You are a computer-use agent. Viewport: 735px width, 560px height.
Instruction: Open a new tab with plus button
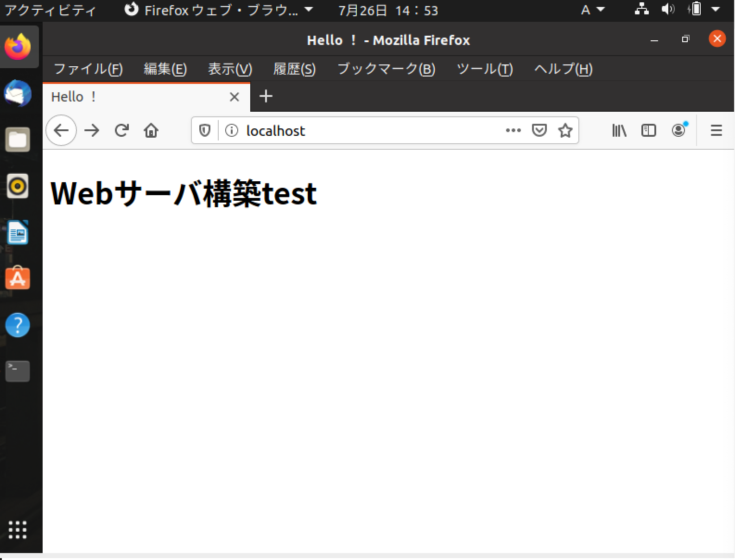tap(266, 96)
